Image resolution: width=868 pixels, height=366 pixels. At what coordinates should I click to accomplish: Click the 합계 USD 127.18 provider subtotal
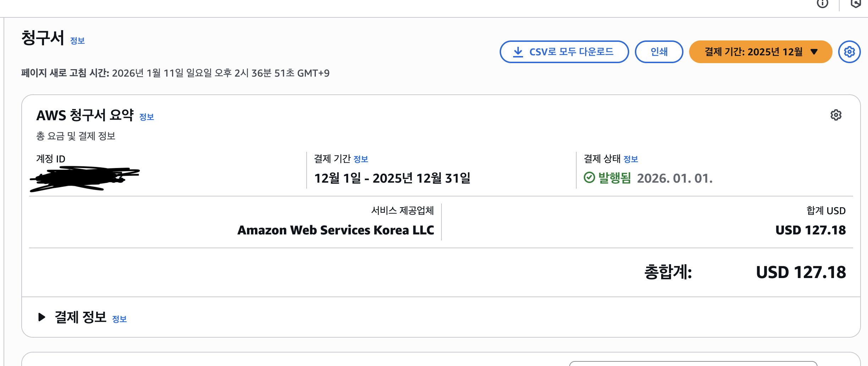click(x=810, y=230)
